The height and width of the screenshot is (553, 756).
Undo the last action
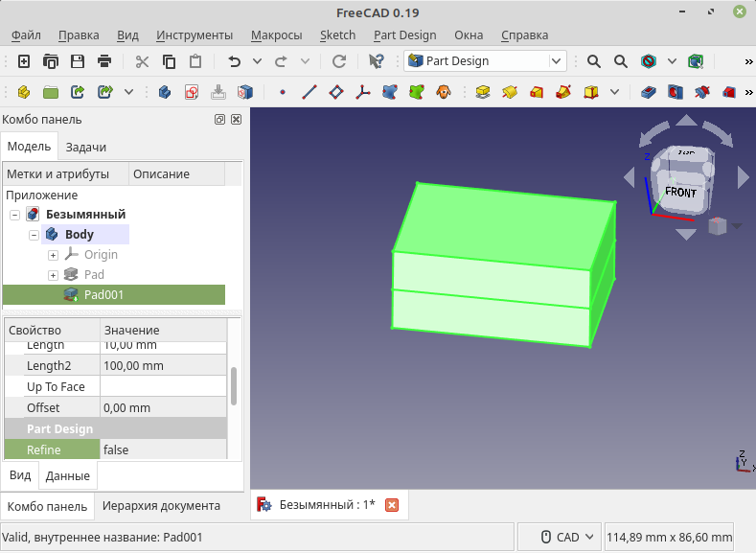[x=235, y=61]
